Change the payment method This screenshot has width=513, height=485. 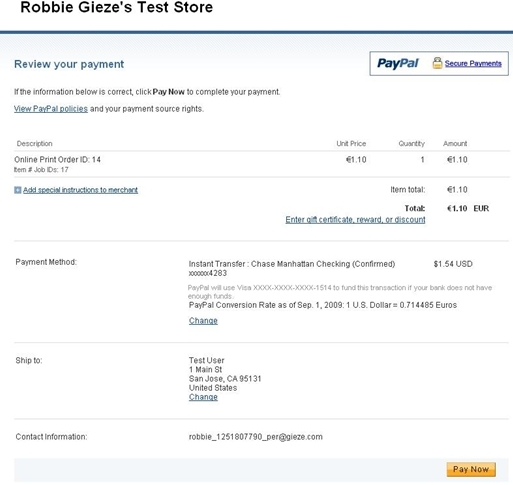[203, 321]
